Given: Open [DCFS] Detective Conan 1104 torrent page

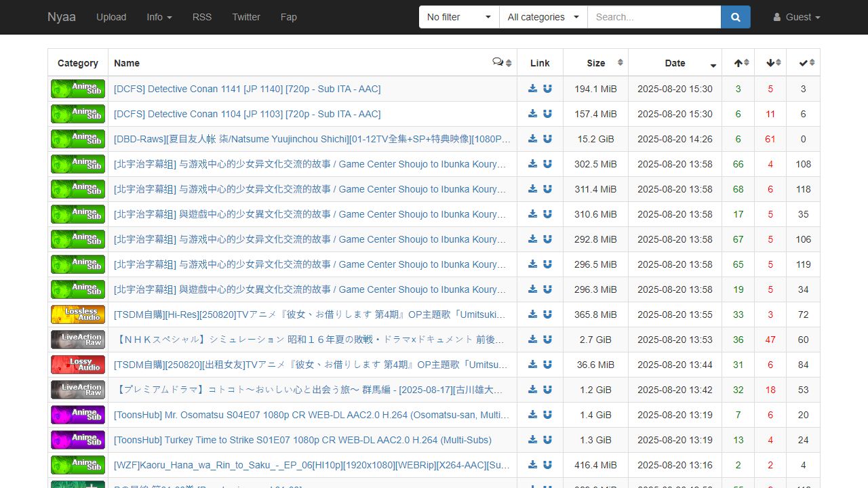Looking at the screenshot, I should 248,114.
